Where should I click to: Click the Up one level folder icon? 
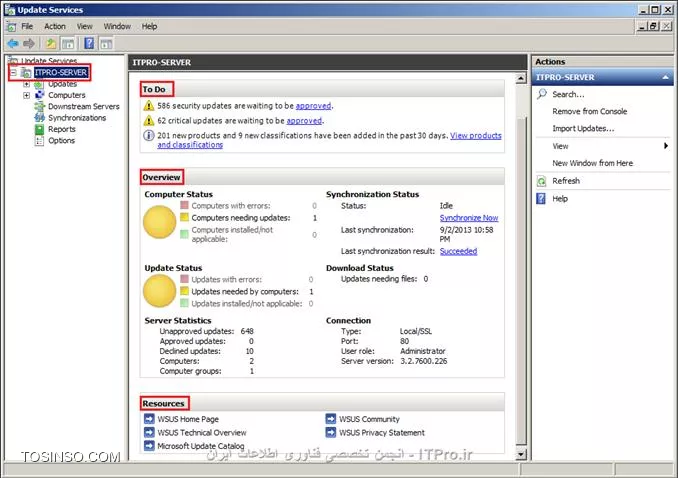tap(51, 43)
